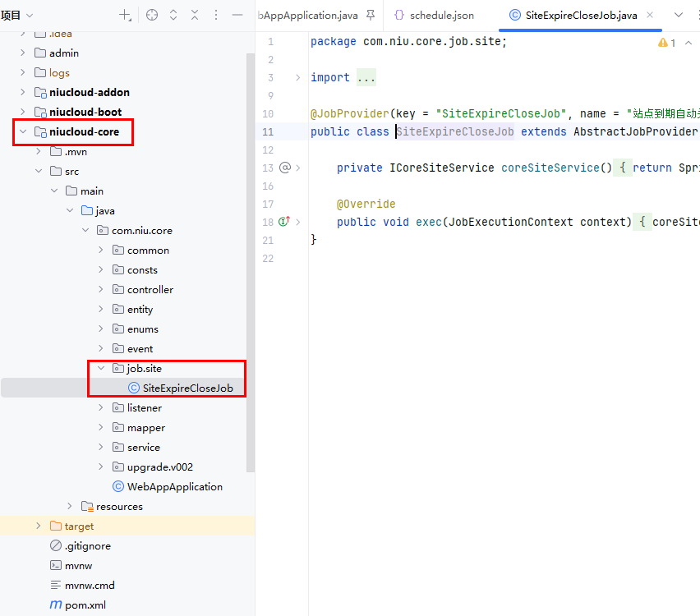The image size is (700, 616).
Task: Click the override gutter icon on line 18
Action: (x=284, y=222)
